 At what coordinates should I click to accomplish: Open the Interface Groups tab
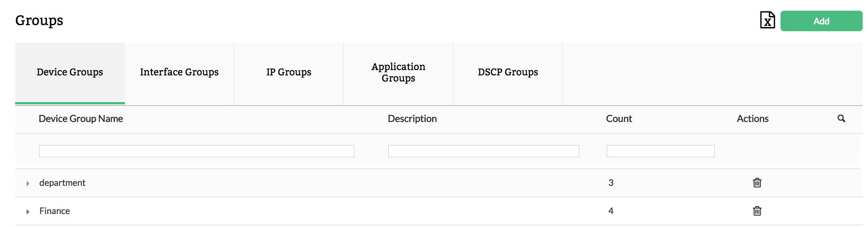pos(179,72)
